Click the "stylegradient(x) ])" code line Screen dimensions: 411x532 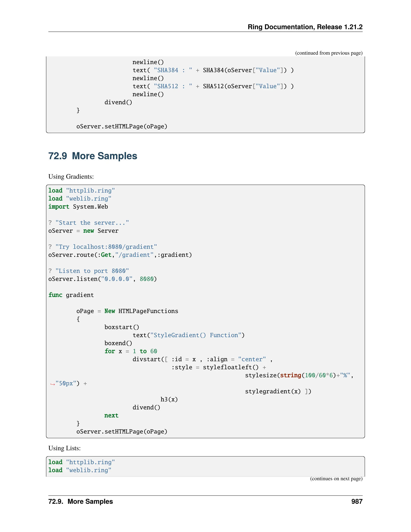point(278,391)
